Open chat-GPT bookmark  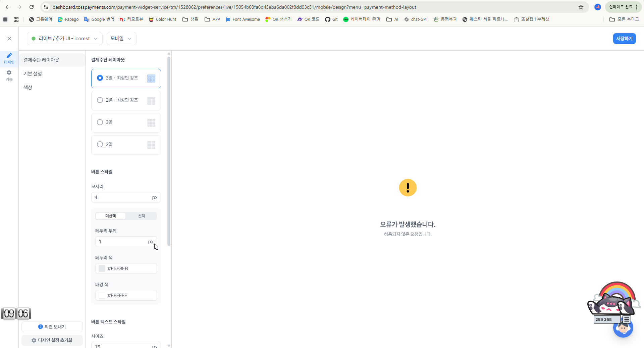[416, 19]
